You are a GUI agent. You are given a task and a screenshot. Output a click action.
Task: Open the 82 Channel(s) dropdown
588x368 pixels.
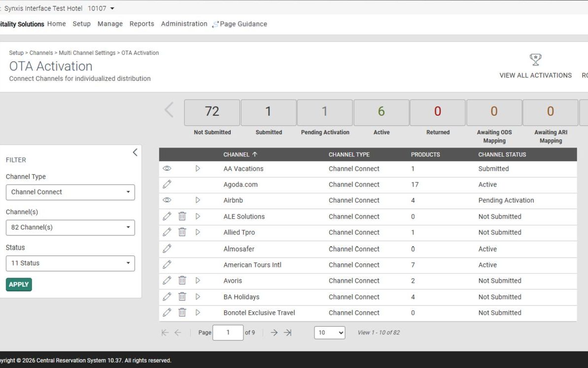[70, 227]
